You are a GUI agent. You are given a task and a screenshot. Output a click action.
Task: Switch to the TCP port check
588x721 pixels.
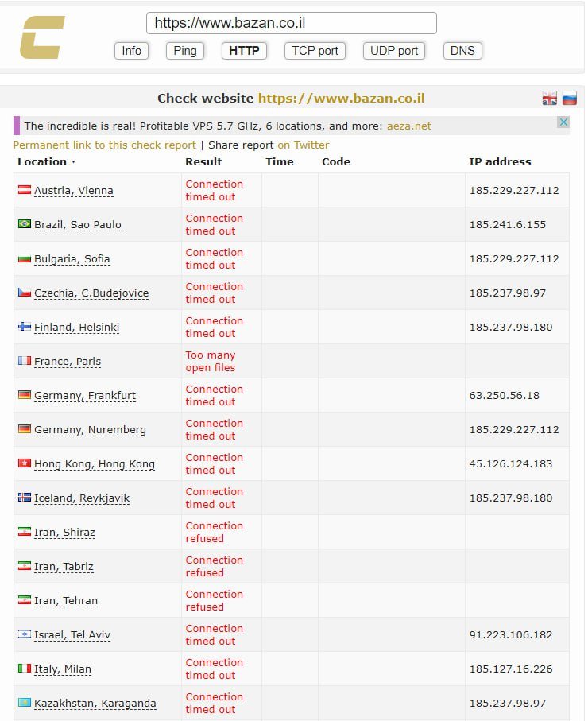(x=315, y=51)
